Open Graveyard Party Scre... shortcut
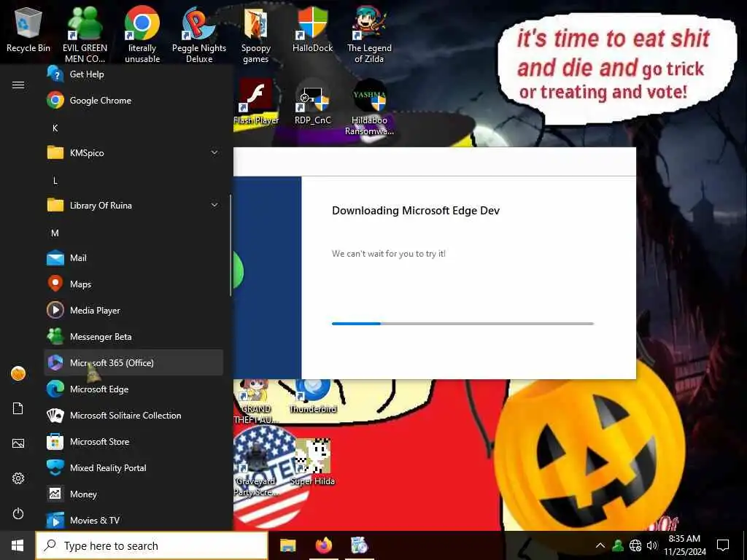This screenshot has width=747, height=560. (x=256, y=468)
